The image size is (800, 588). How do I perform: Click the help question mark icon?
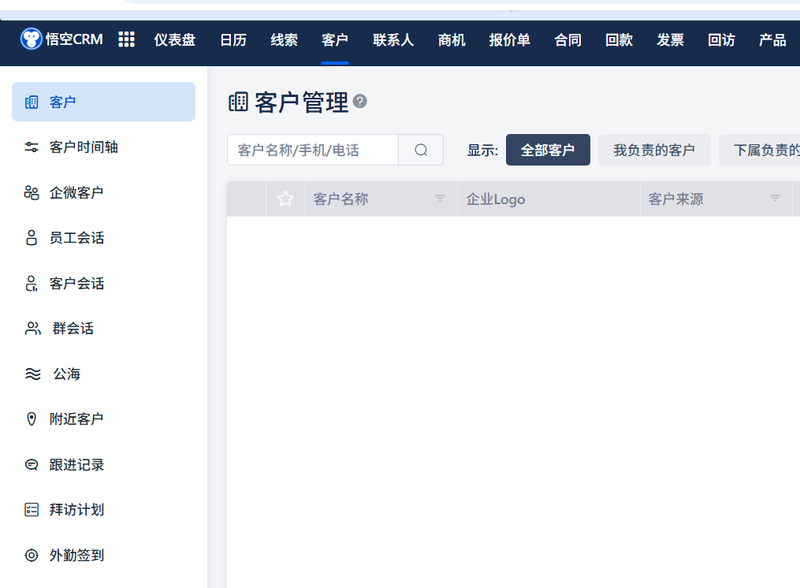(360, 101)
